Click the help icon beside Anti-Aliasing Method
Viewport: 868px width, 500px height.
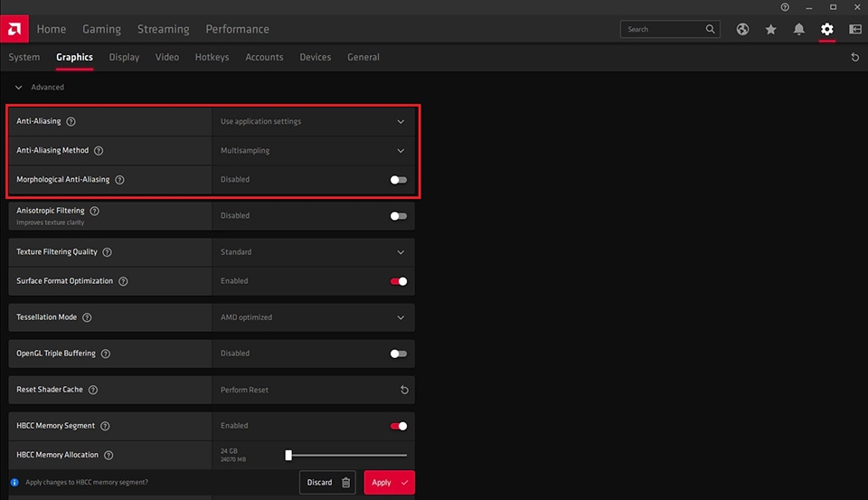(99, 151)
